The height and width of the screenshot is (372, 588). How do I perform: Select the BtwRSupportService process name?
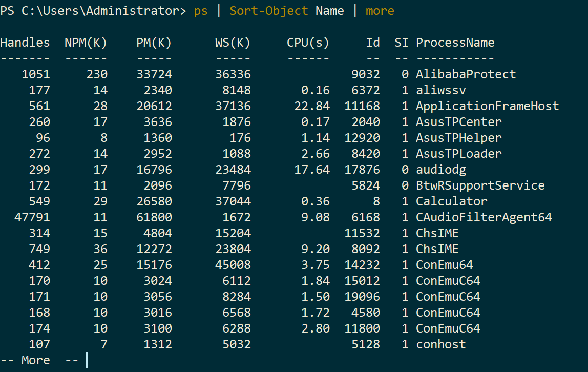480,185
